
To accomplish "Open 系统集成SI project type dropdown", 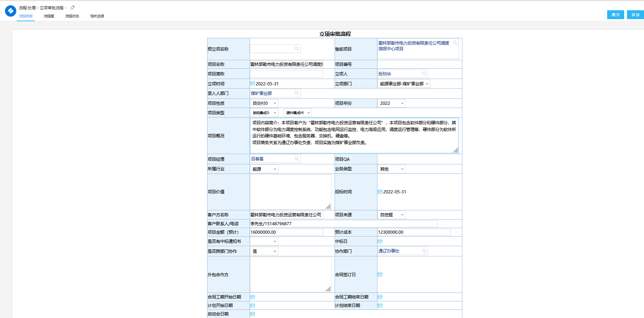I will [264, 113].
